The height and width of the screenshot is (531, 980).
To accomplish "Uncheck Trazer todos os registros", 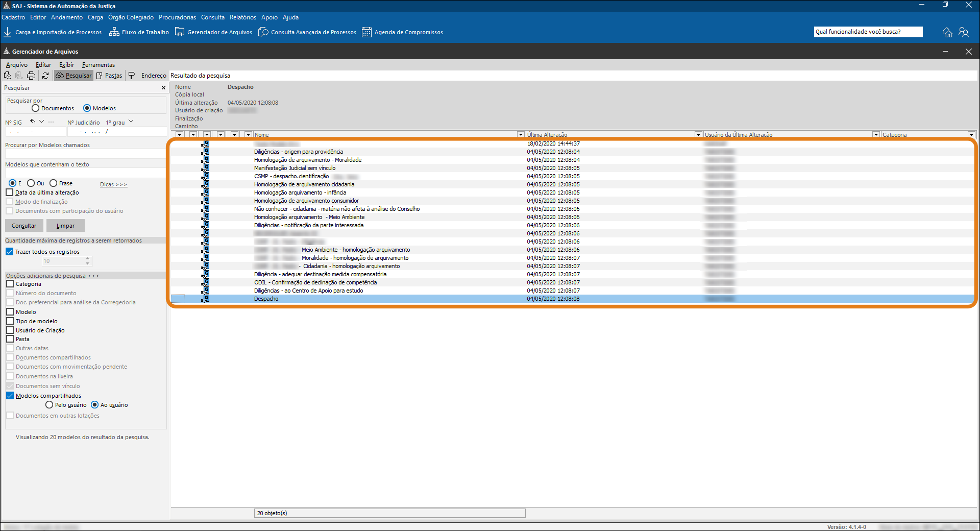I will 10,252.
